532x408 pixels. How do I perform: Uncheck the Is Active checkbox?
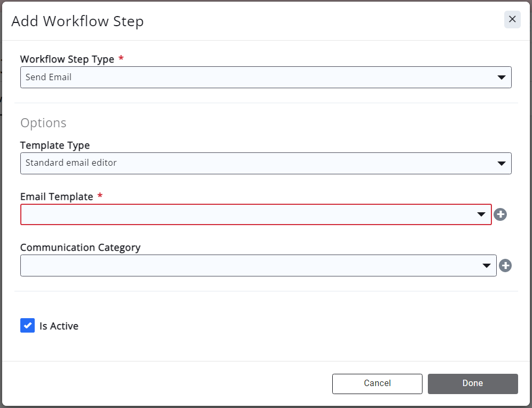[x=28, y=326]
